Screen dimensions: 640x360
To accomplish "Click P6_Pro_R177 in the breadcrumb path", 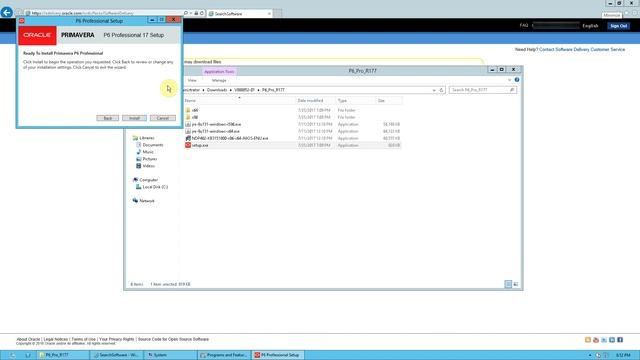I will [x=273, y=90].
